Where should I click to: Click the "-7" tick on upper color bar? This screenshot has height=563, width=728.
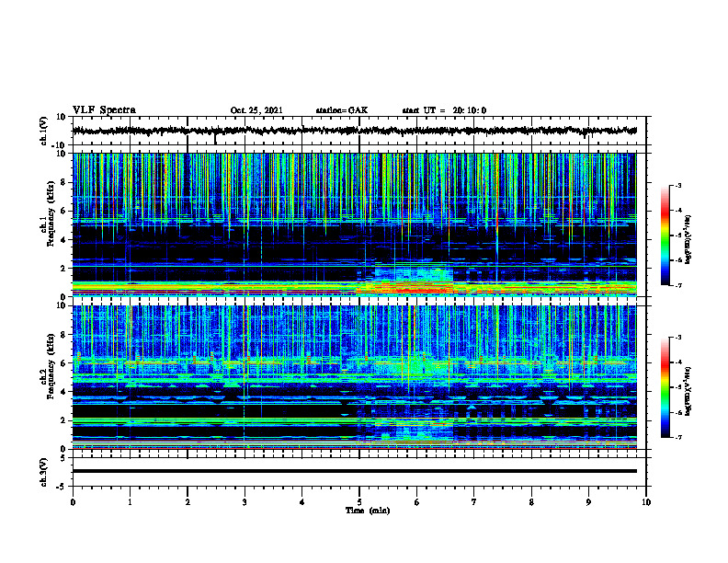point(677,285)
